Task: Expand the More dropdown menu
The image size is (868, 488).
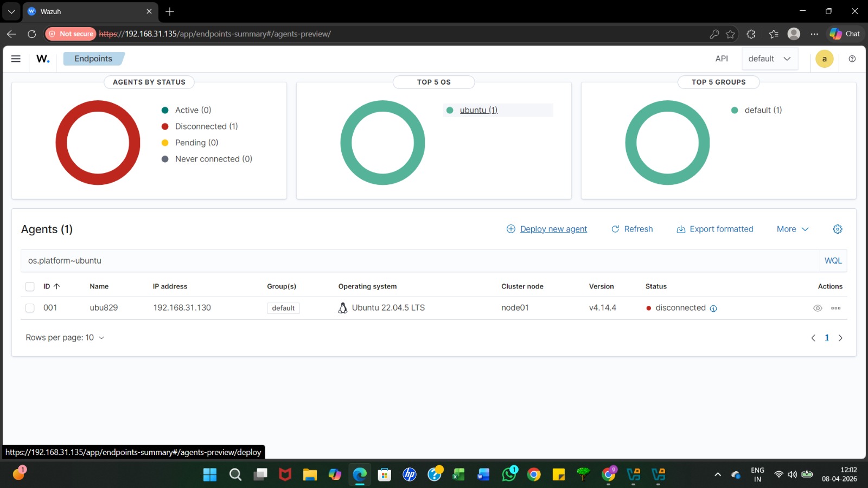Action: [793, 229]
